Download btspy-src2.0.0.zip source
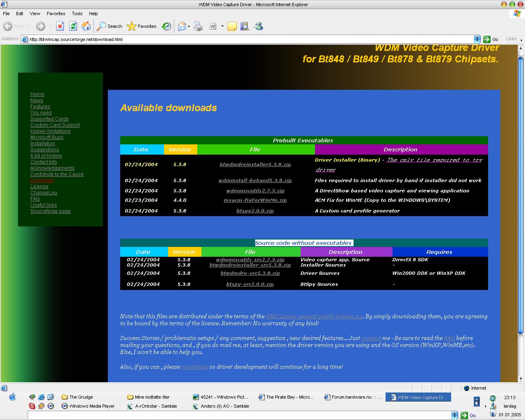 [x=250, y=284]
